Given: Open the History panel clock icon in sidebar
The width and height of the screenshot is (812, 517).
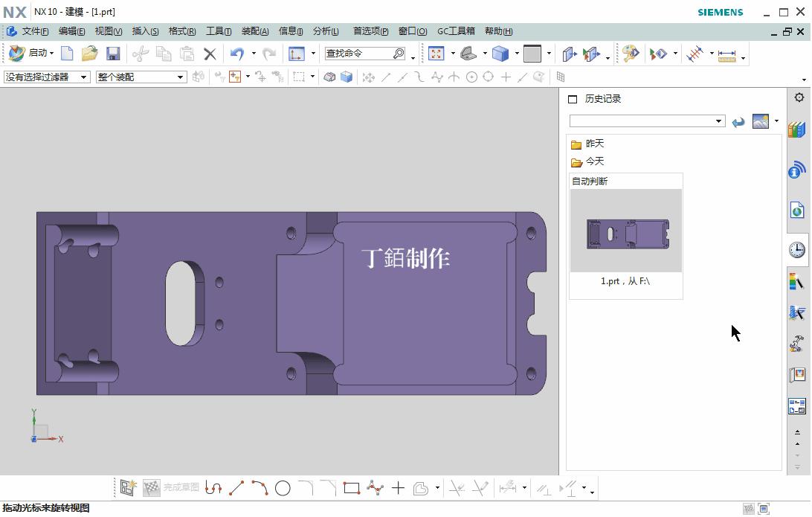Looking at the screenshot, I should 796,251.
